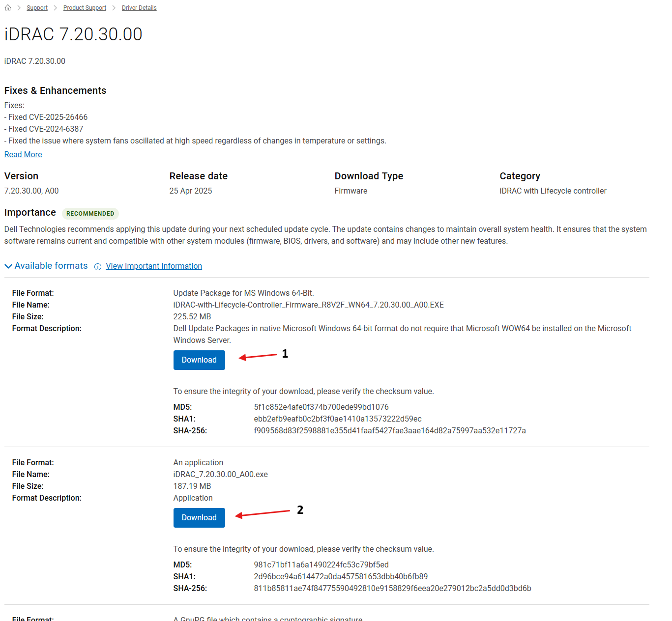Click the RECOMMENDED importance badge
The width and height of the screenshot is (672, 621).
click(x=90, y=213)
